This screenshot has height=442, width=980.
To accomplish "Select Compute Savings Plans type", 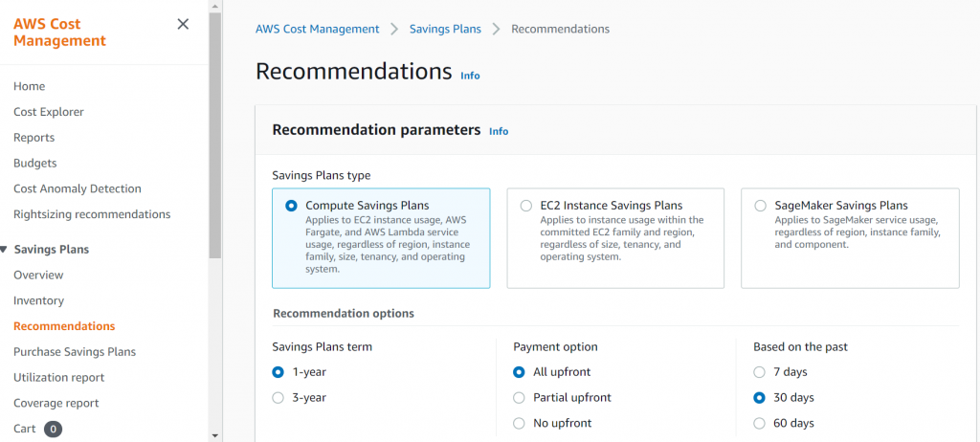I will (x=291, y=206).
